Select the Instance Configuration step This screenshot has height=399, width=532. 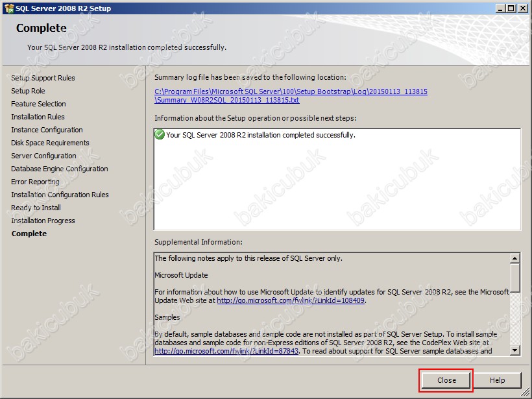pos(47,130)
